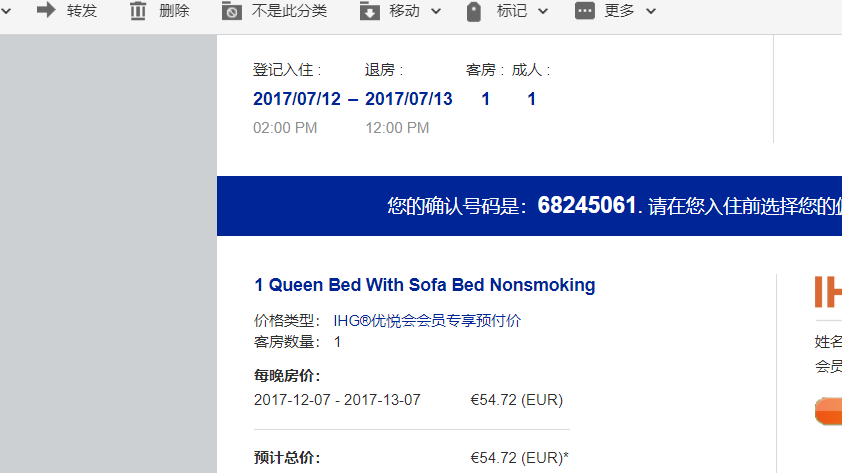
Task: Click the move-to-folder icon
Action: click(x=369, y=11)
